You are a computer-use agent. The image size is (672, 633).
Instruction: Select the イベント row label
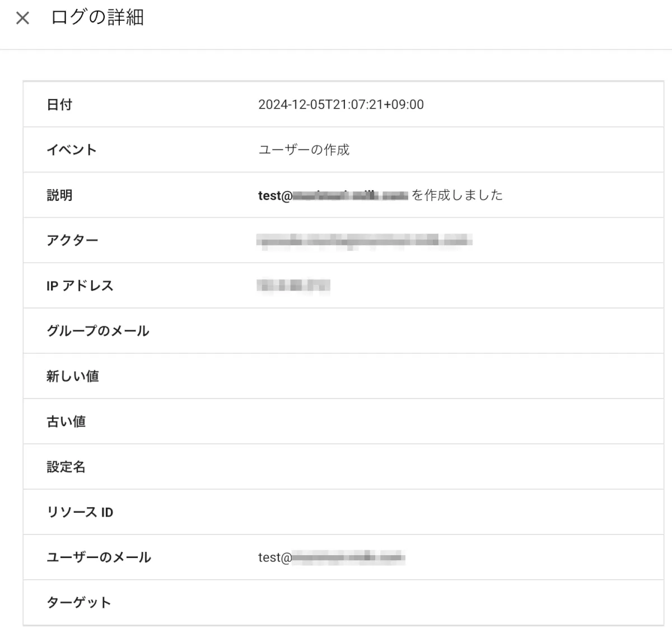click(72, 150)
